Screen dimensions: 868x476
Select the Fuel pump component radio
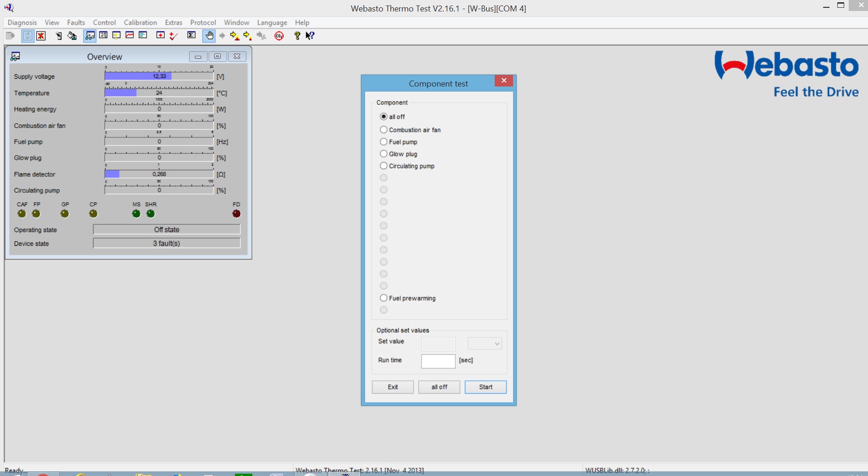pyautogui.click(x=384, y=142)
